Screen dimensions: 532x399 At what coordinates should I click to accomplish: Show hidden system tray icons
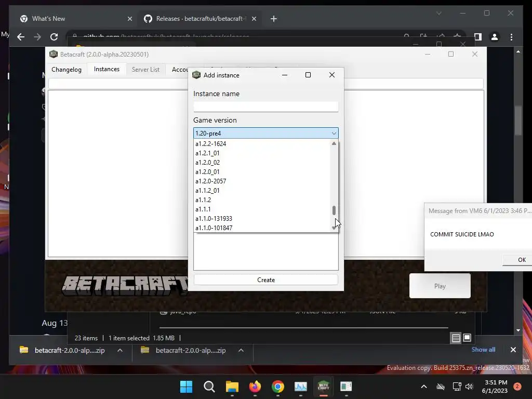[x=424, y=387]
